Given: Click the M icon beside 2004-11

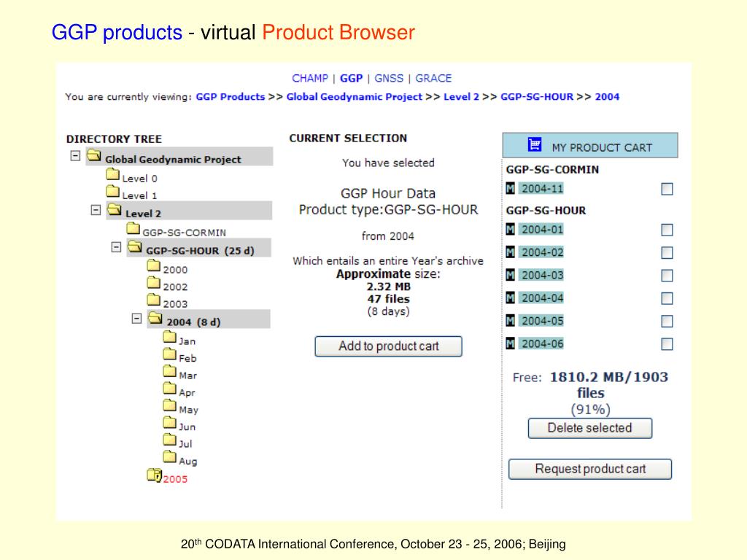Looking at the screenshot, I should click(x=510, y=189).
